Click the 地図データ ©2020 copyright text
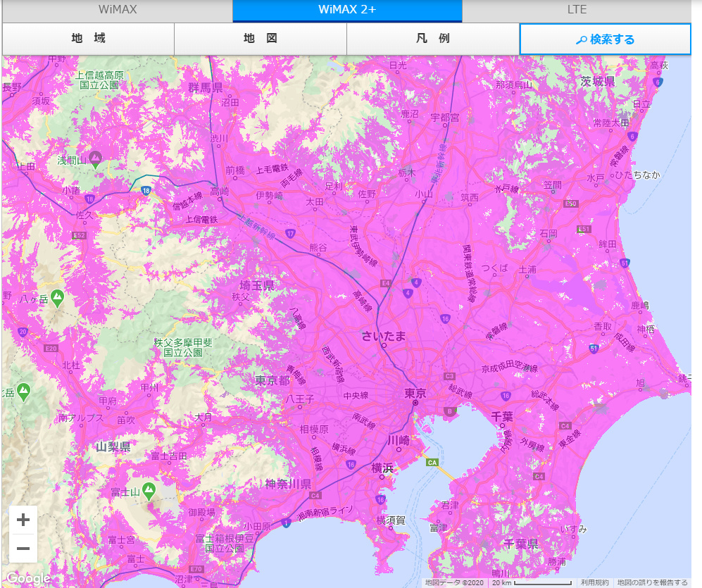 click(454, 582)
